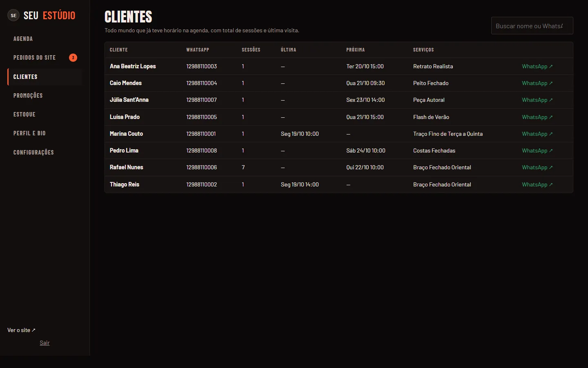
Task: Select client name Ana Beatriz Lopes
Action: [133, 66]
